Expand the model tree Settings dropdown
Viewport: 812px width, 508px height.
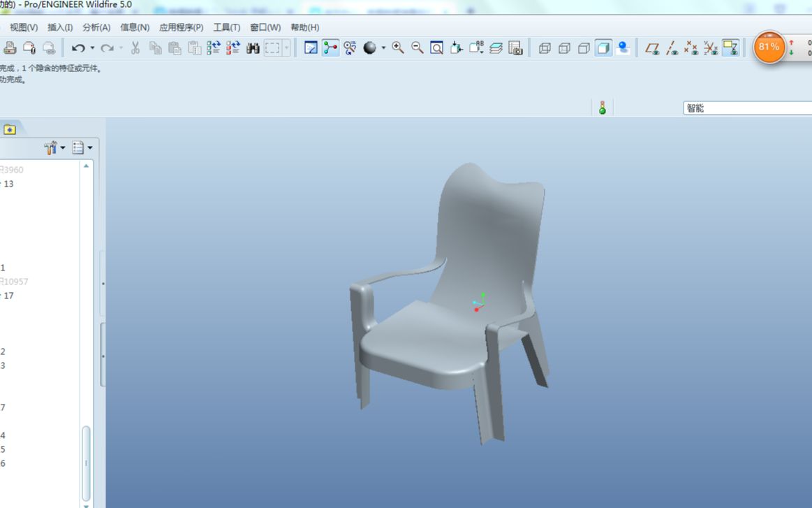point(54,148)
